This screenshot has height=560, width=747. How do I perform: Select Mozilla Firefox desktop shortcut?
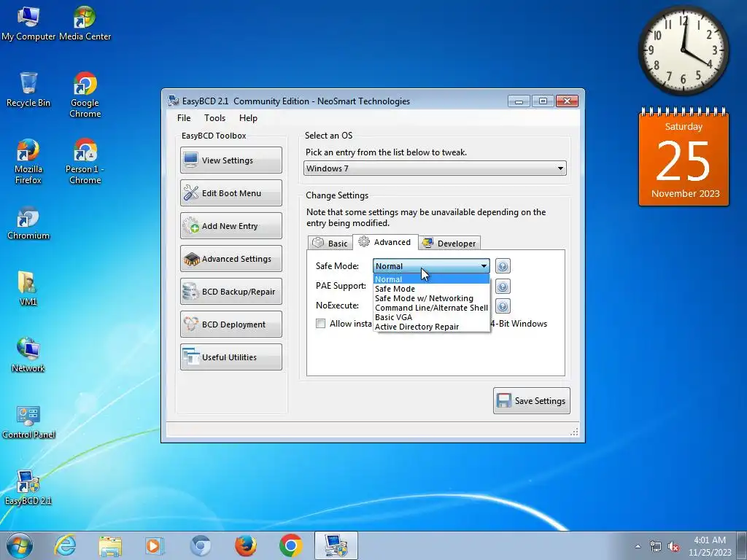pos(28,161)
